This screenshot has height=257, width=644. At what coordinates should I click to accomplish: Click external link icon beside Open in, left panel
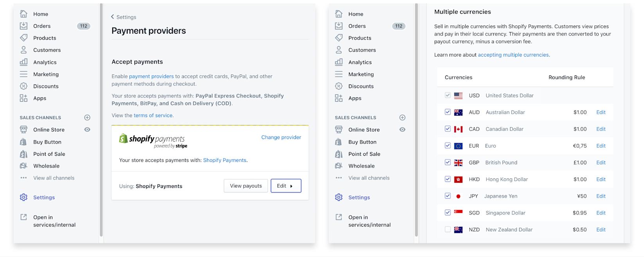coord(23,217)
